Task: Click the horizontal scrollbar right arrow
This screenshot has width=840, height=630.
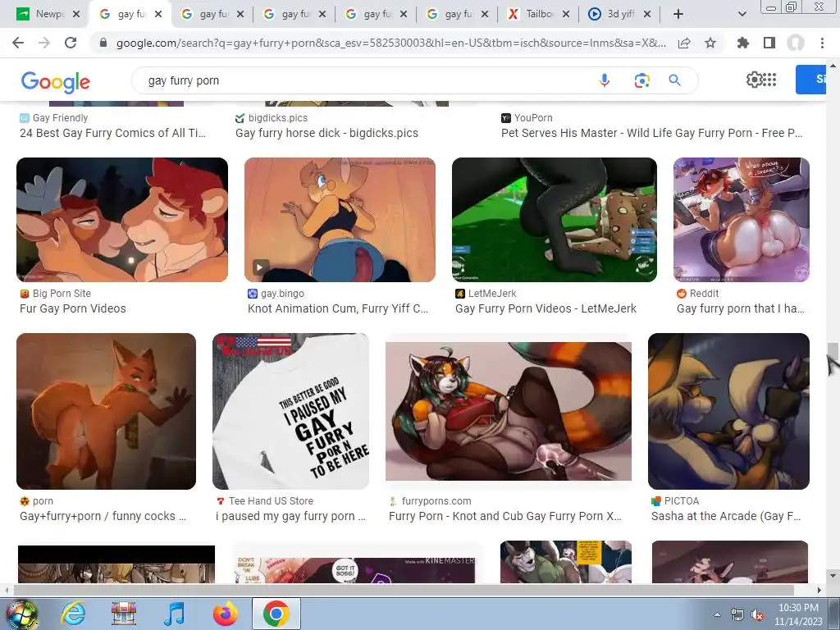Action: [819, 591]
